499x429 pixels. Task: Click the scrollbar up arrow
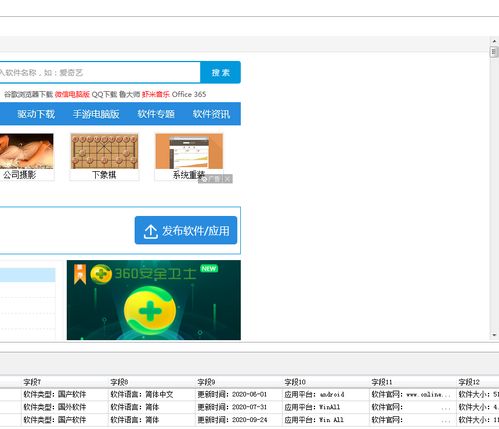(494, 41)
